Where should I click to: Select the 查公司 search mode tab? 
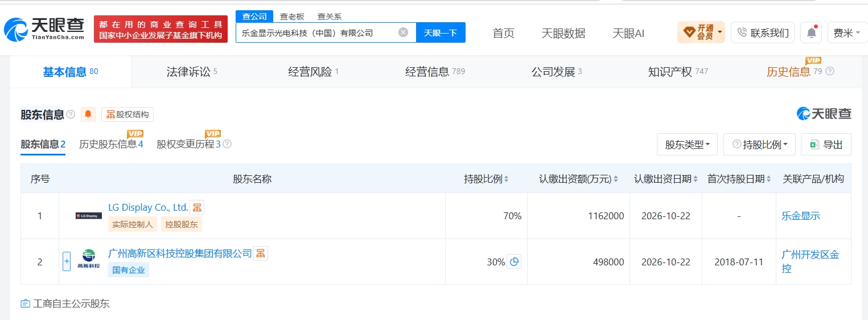[254, 17]
